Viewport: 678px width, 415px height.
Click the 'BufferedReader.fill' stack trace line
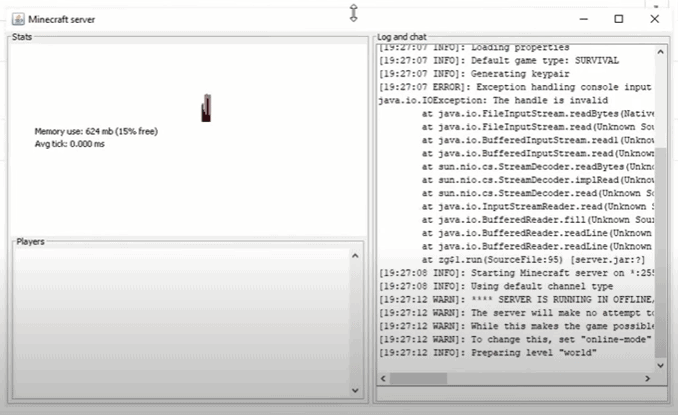point(537,220)
